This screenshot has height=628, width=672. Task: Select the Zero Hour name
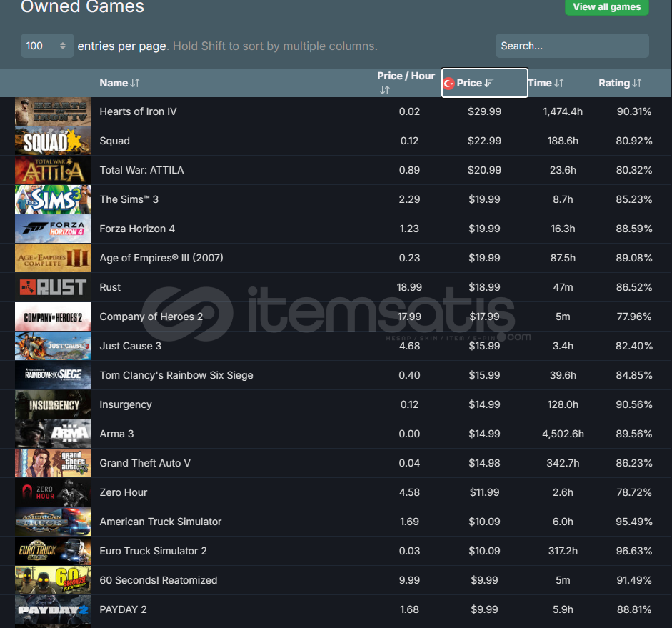(123, 492)
